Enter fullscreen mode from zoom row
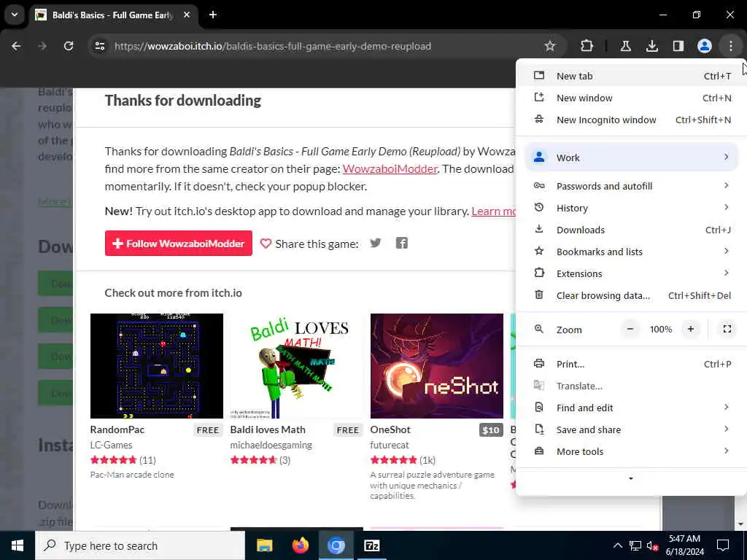This screenshot has height=560, width=747. click(x=727, y=329)
